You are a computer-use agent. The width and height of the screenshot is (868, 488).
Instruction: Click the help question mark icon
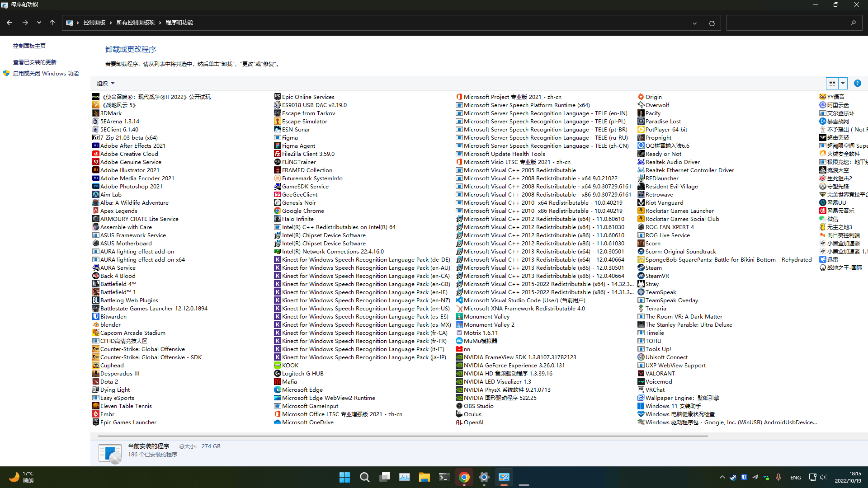coord(857,83)
